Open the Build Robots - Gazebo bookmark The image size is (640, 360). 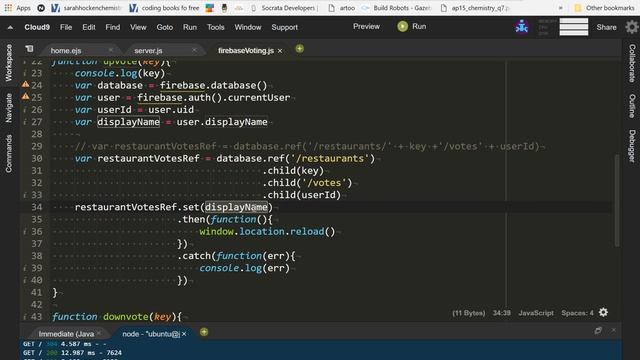point(397,8)
